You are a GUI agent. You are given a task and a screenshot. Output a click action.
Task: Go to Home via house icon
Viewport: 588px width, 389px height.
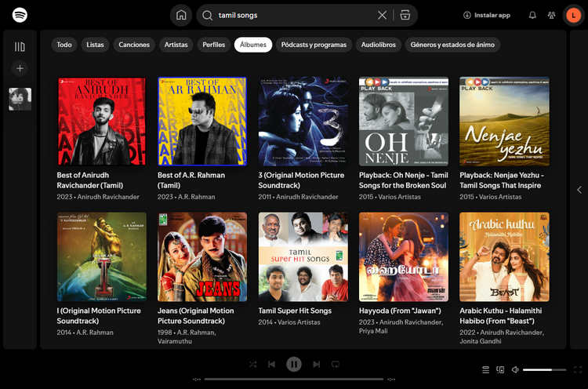[181, 15]
